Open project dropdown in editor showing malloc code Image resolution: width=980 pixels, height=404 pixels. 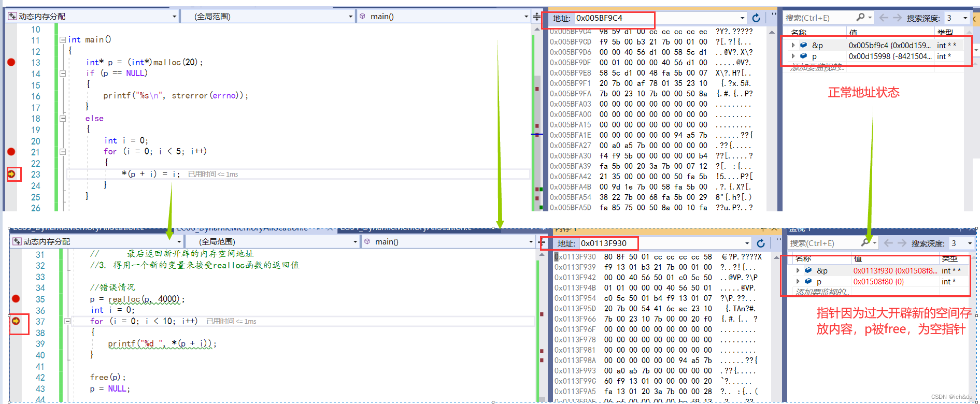tap(174, 17)
